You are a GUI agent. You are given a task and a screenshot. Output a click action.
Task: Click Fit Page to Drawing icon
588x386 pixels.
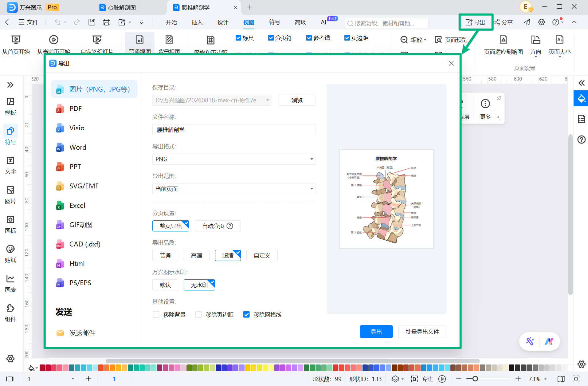pos(503,40)
